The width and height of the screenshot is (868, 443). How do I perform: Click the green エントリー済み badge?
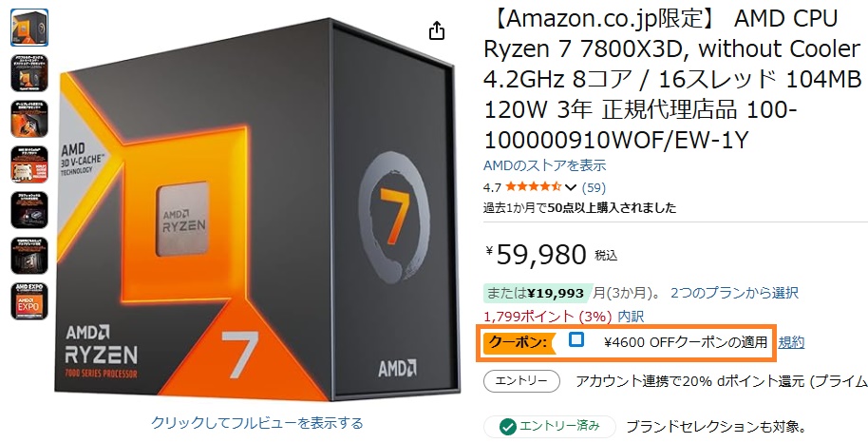point(550,427)
